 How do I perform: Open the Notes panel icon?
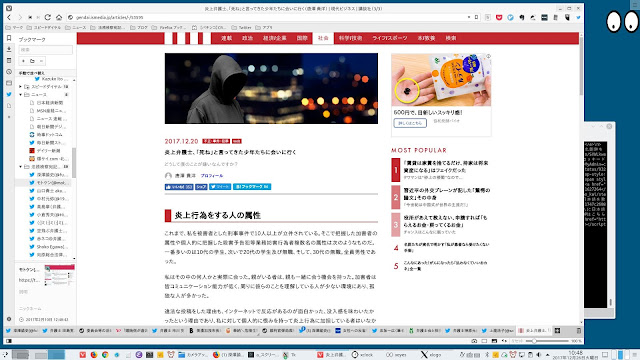(9, 60)
